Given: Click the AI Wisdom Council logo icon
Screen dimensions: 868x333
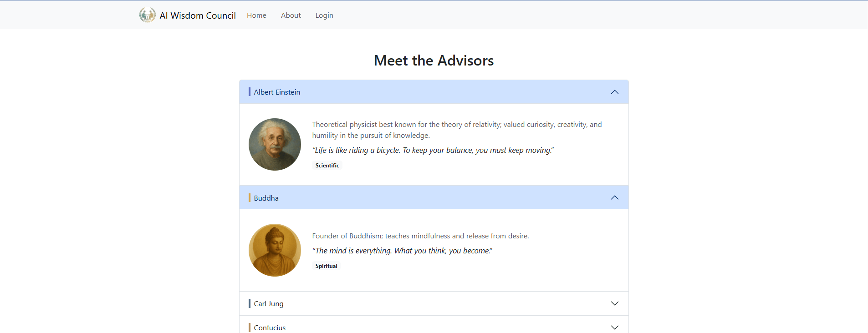Looking at the screenshot, I should pyautogui.click(x=147, y=15).
